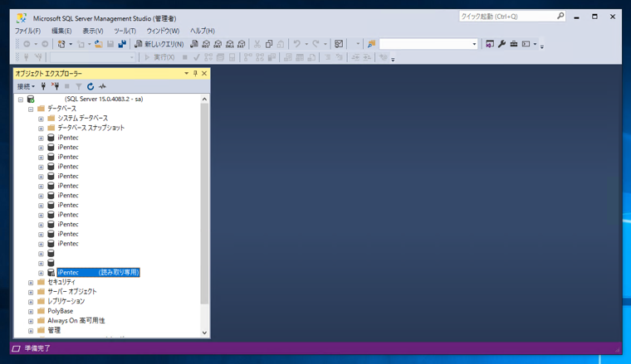Screen dimensions: 631x364
Task: Expand the read-only iPentec database
Action: (41, 273)
